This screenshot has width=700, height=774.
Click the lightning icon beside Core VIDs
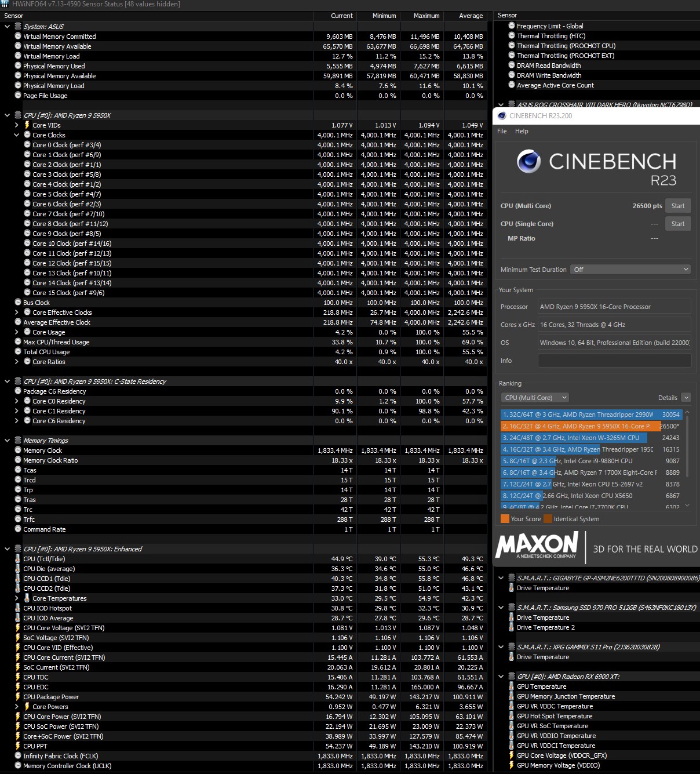27,125
